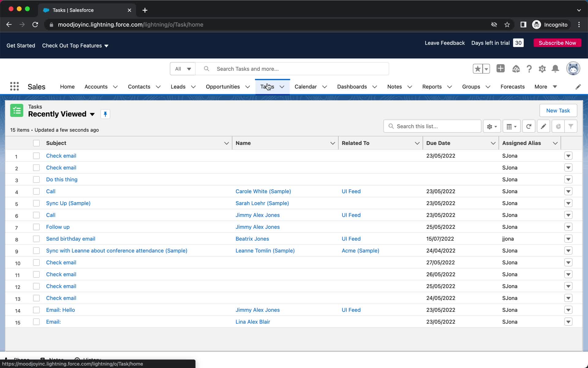Screen dimensions: 588x368
Task: Open Subject column header menu
Action: pos(226,143)
